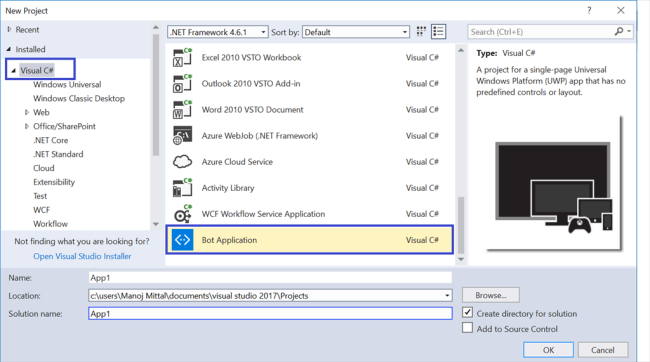650x362 pixels.
Task: Click the WCF Workflow Service Application gear icon
Action: [182, 214]
